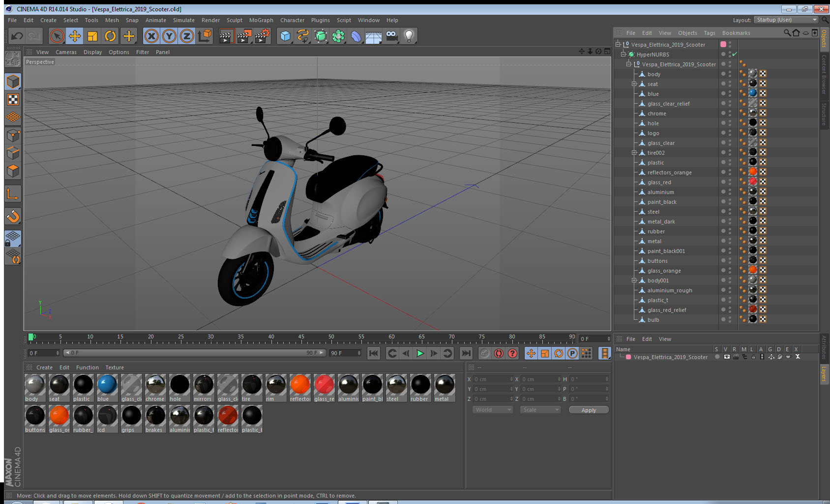Click the Coordinate System icon
The width and height of the screenshot is (830, 504).
coord(205,36)
